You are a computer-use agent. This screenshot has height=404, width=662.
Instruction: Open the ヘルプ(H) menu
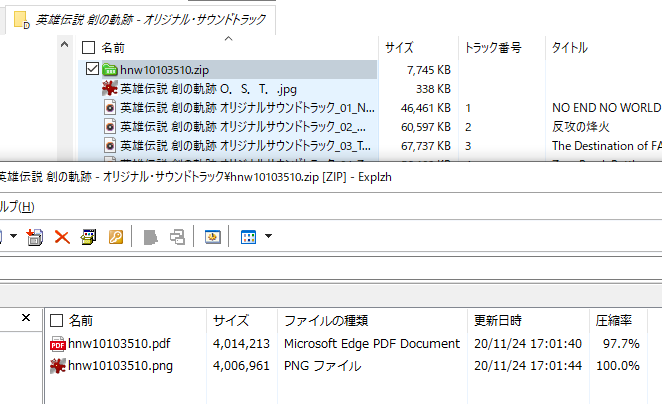coord(17,207)
